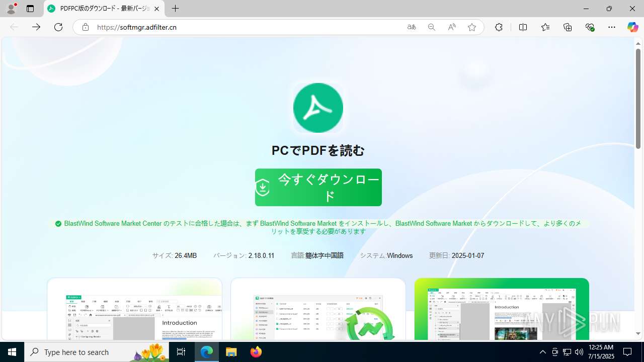
Task: Open Task View on the taskbar
Action: (181, 352)
